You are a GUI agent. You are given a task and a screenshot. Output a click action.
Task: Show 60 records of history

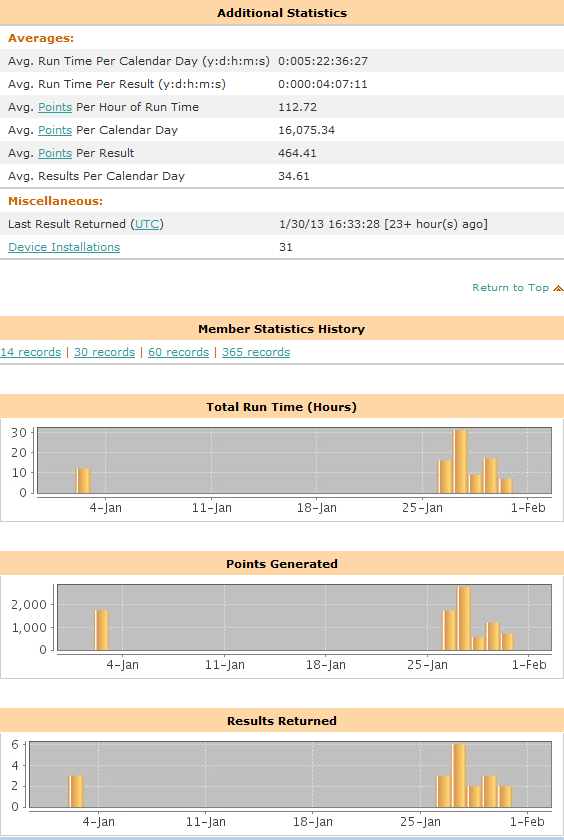tap(178, 352)
